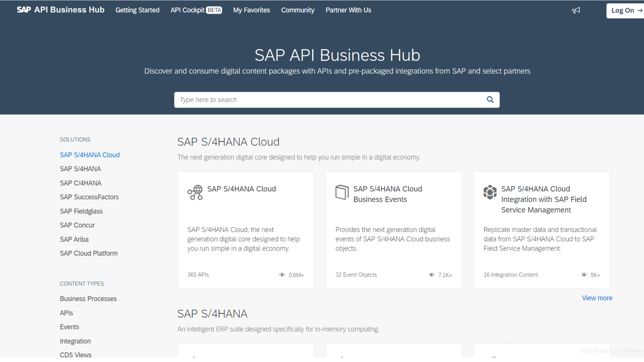Go to My Favorites
644x362 pixels.
[x=252, y=10]
